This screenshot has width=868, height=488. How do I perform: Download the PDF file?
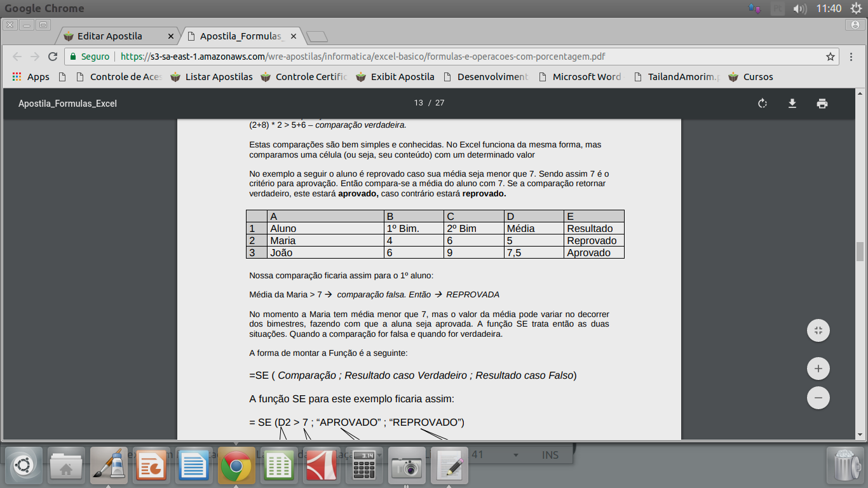click(x=792, y=104)
